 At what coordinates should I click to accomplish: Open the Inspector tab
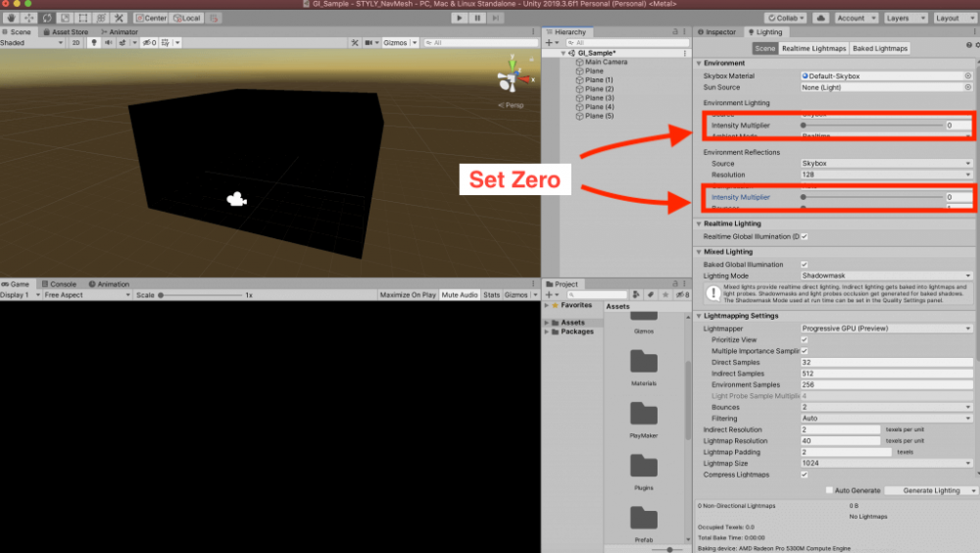[x=720, y=32]
